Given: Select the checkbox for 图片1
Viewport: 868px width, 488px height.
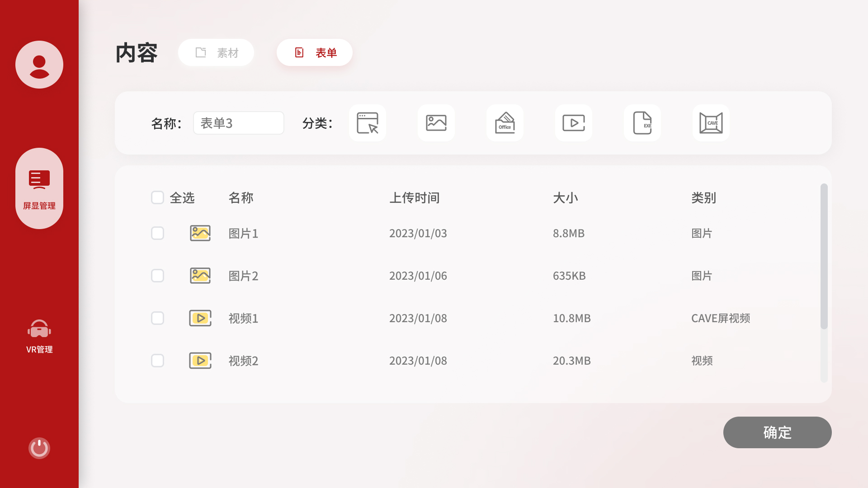Looking at the screenshot, I should (157, 233).
